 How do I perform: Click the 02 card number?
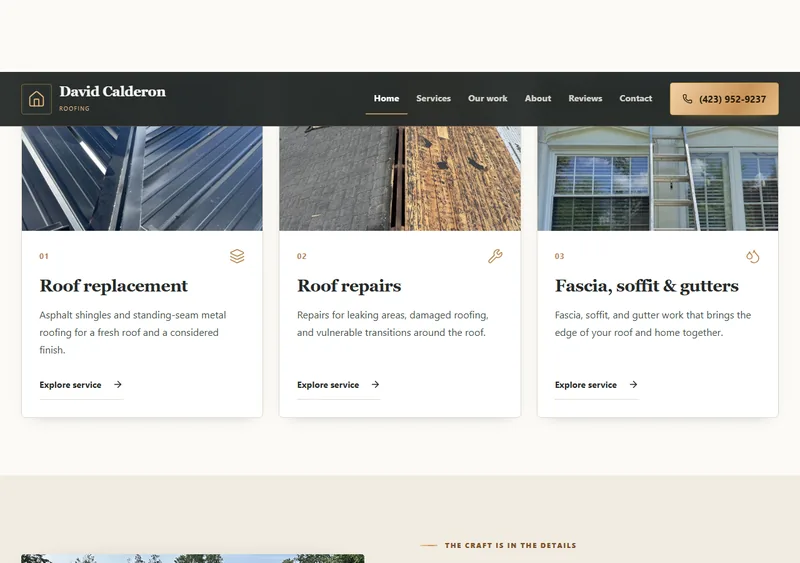(x=302, y=256)
